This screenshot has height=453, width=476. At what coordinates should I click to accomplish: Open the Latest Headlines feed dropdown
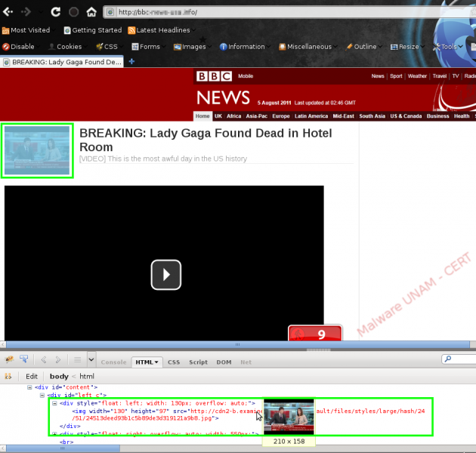pyautogui.click(x=162, y=30)
